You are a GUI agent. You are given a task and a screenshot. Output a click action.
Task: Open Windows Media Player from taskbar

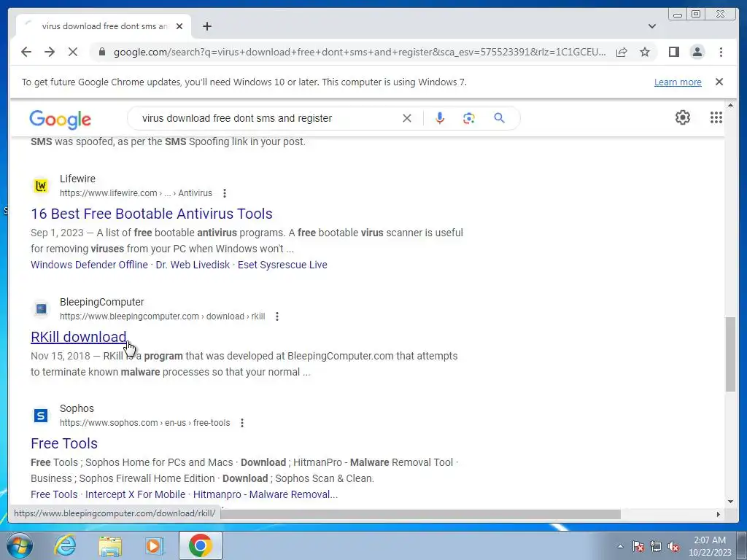click(x=154, y=546)
